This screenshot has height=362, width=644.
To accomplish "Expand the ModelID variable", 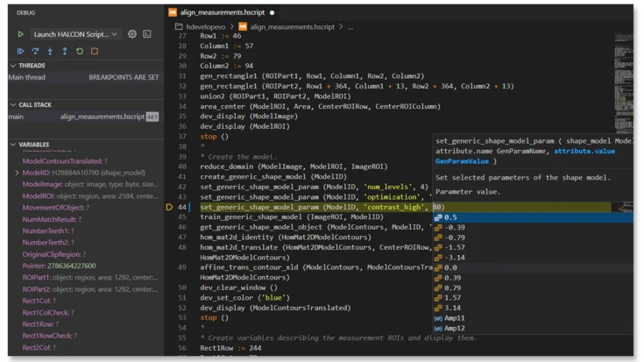I will tap(18, 173).
